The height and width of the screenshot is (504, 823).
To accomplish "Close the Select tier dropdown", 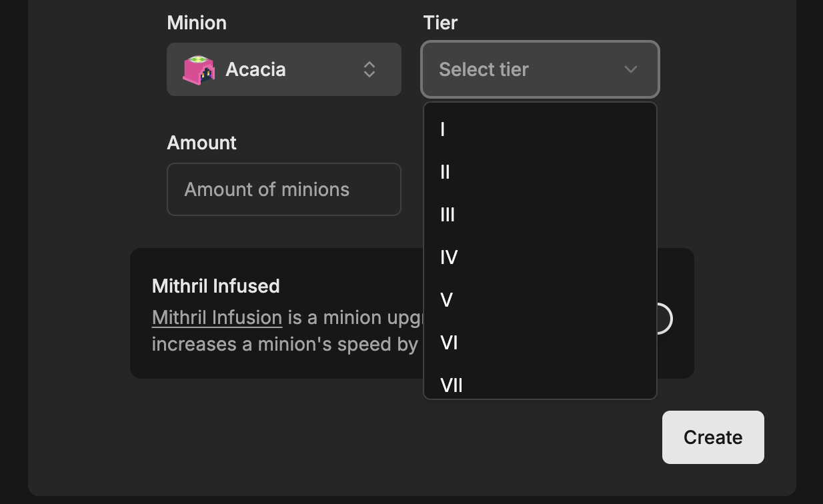I will point(540,69).
